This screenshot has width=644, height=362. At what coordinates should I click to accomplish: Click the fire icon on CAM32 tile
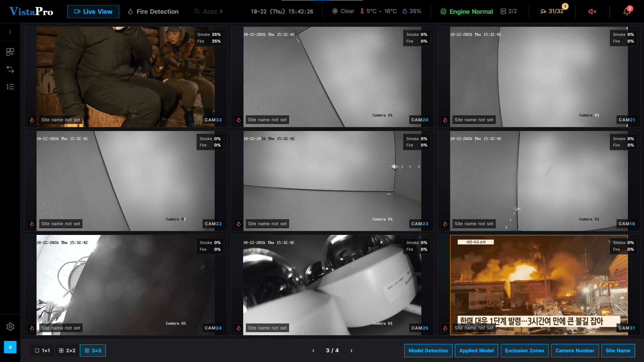(x=32, y=120)
